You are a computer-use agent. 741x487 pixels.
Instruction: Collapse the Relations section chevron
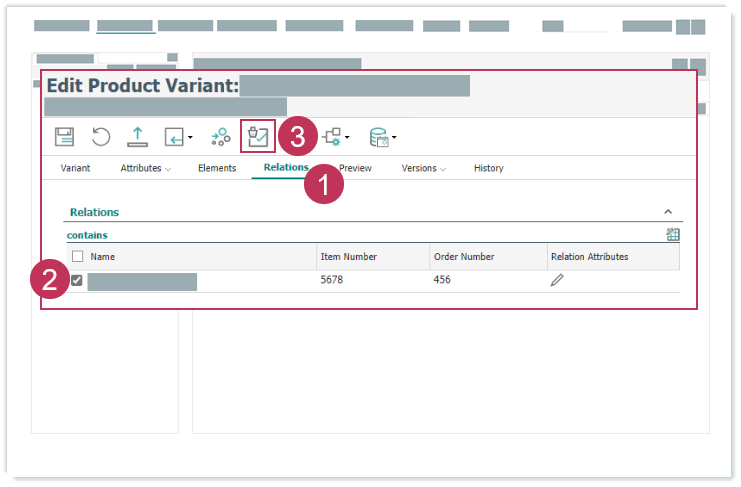point(668,212)
